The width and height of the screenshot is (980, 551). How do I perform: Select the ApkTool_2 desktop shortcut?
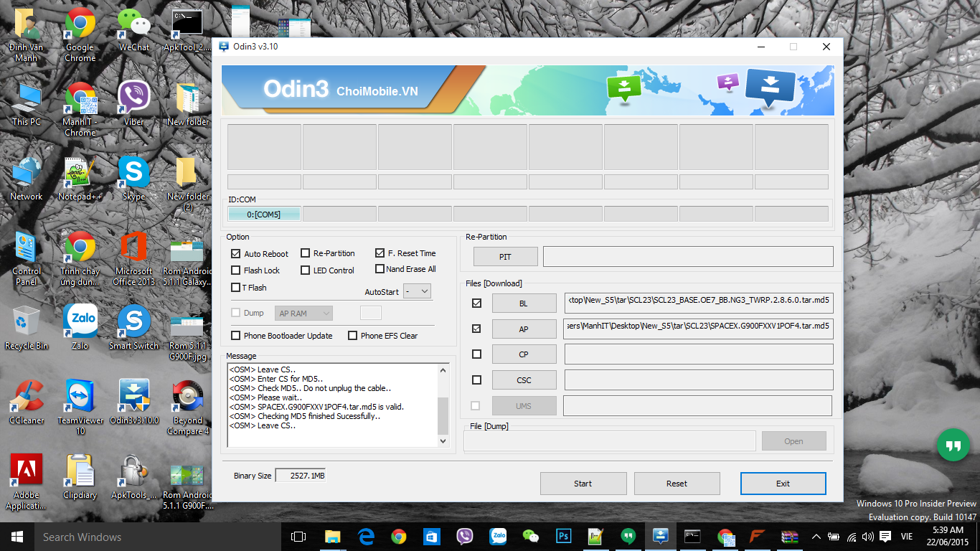[187, 30]
